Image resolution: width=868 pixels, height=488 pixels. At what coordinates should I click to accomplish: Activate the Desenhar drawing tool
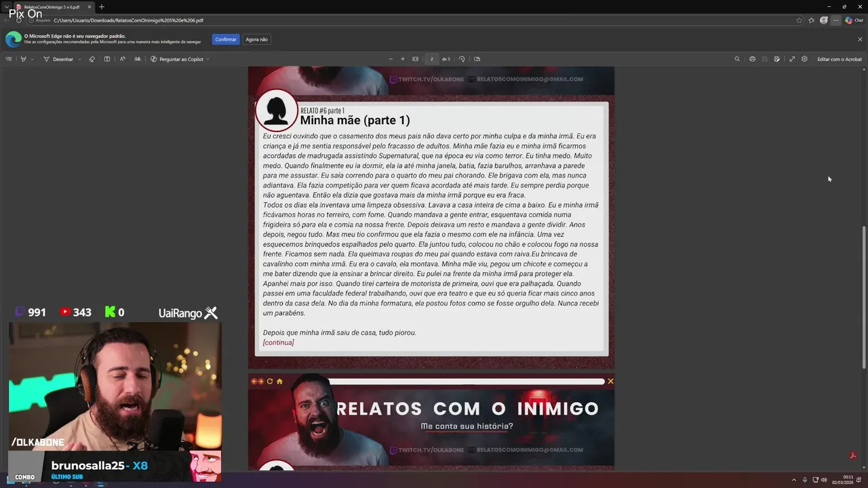pos(58,59)
